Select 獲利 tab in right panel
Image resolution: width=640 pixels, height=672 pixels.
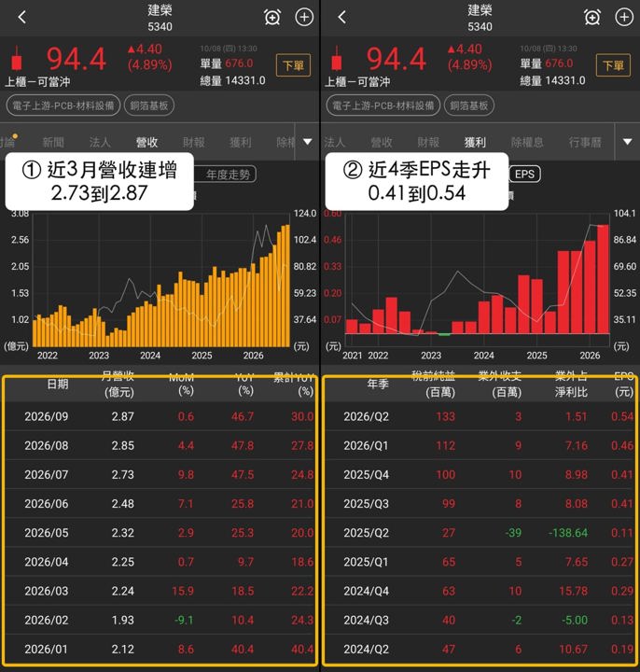tap(475, 142)
